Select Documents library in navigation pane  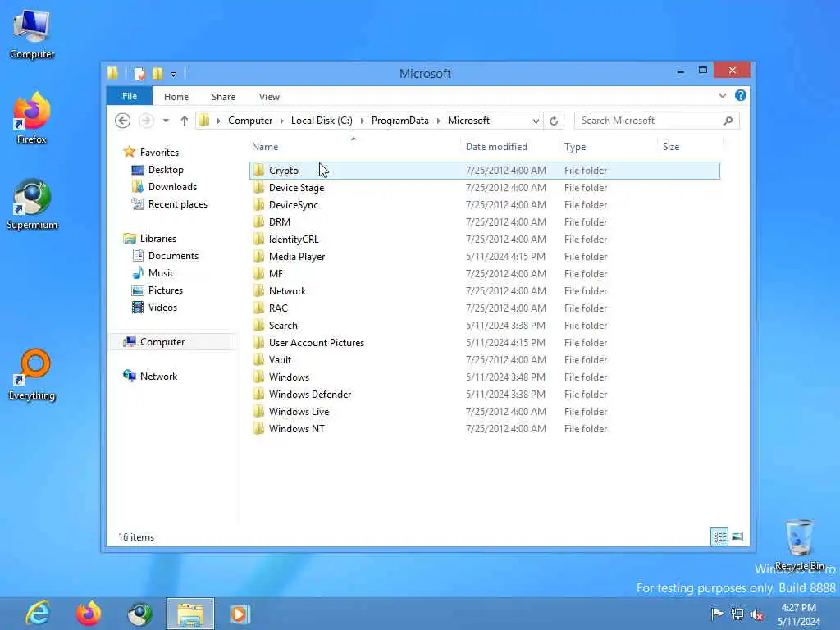click(173, 256)
